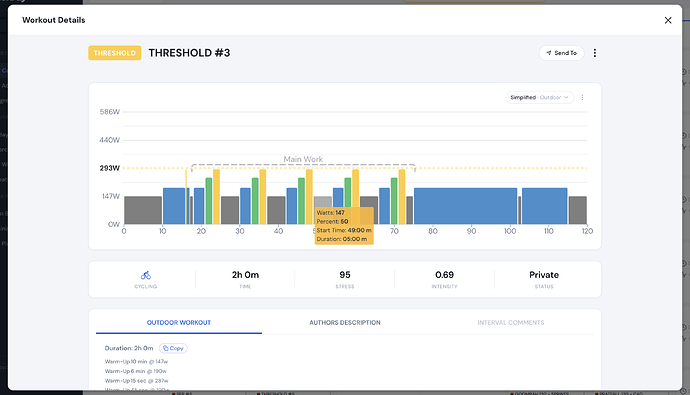Screen dimensions: 690x395
Task: Select the blue bar ending near 115 minutes
Action: point(544,206)
